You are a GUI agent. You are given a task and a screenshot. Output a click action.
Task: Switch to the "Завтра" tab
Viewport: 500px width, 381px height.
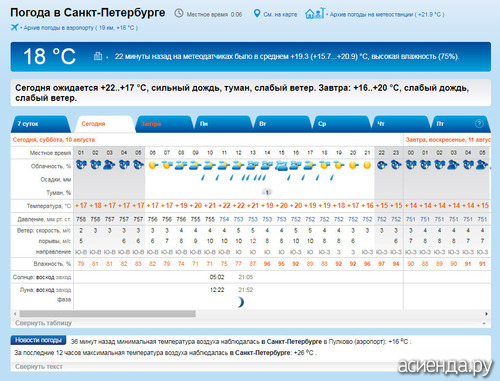[x=163, y=124]
